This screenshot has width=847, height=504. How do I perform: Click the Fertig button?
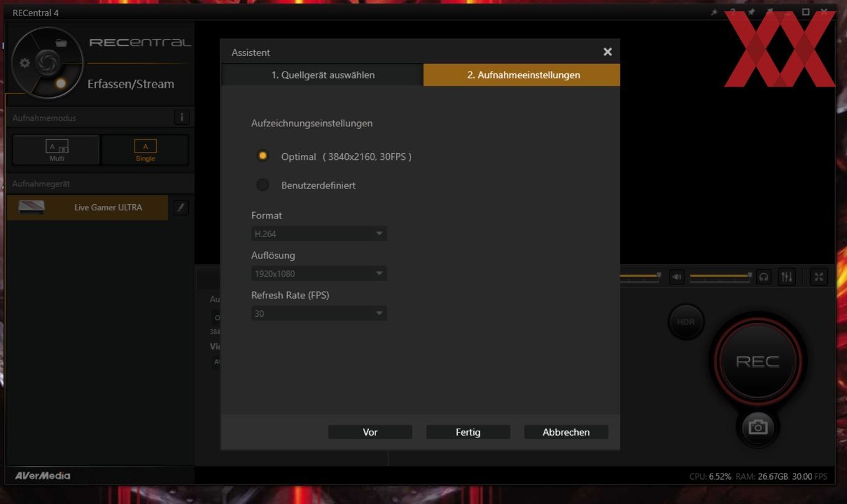tap(468, 432)
